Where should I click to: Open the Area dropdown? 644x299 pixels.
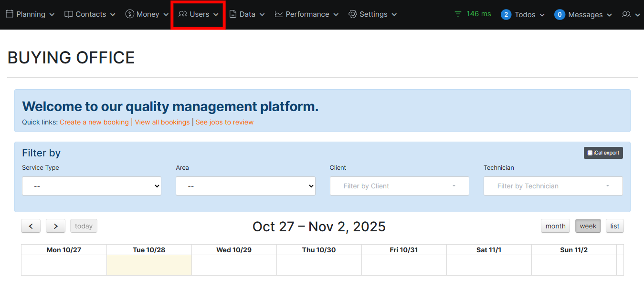[x=245, y=186]
